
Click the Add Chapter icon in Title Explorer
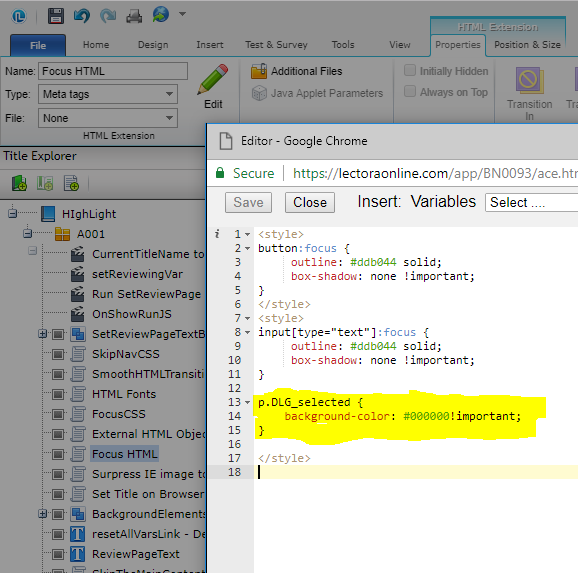pyautogui.click(x=19, y=183)
